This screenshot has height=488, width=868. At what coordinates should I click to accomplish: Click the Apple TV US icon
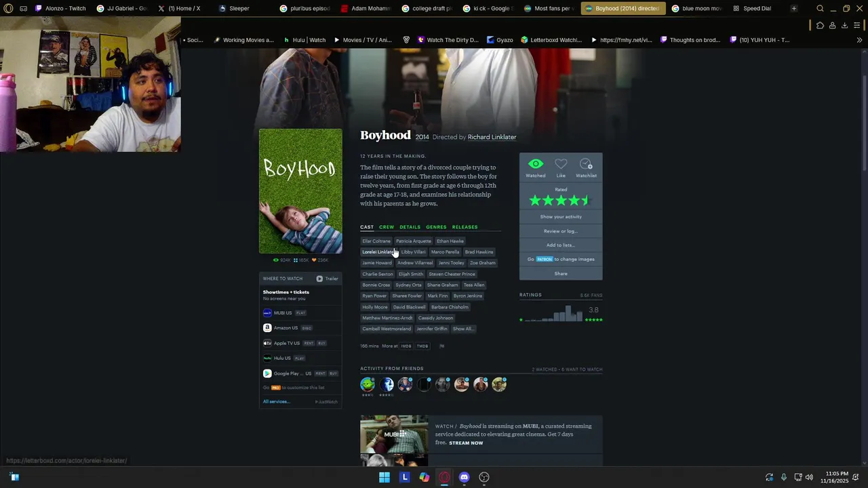click(x=267, y=343)
